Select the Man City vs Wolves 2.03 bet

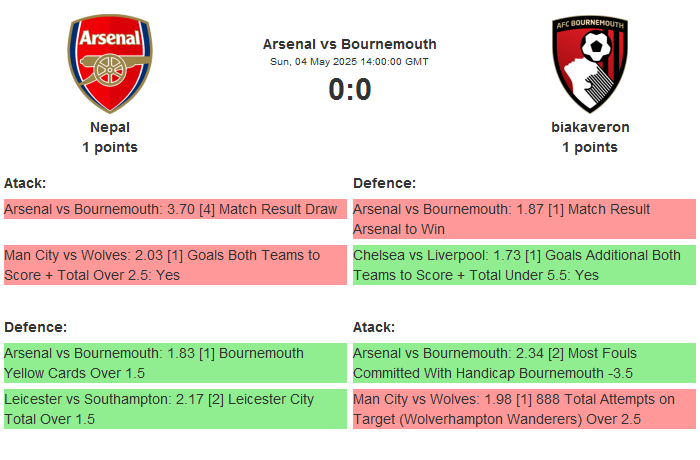click(175, 265)
